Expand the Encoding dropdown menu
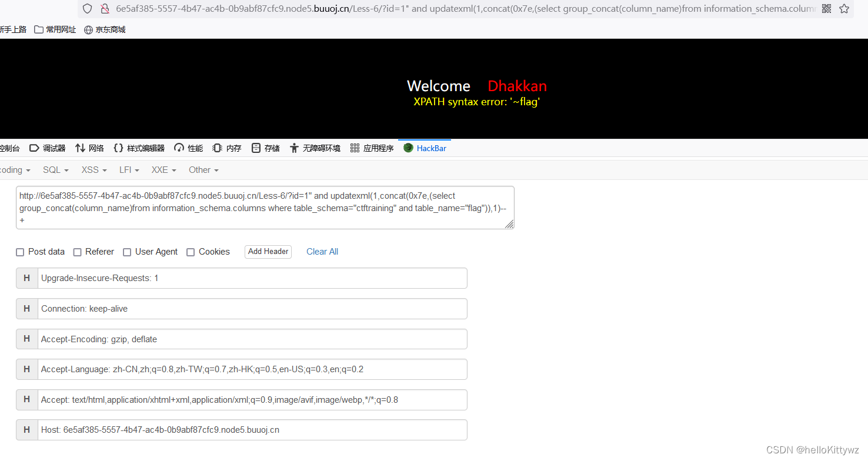Viewport: 868px width, 461px height. 15,170
